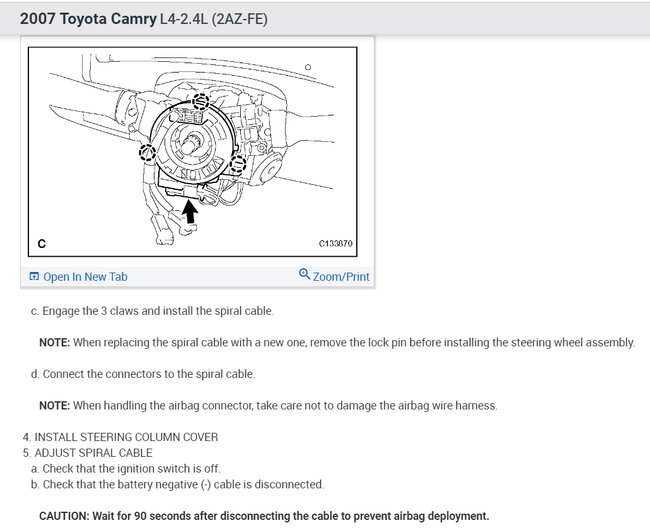Click 4. INSTALL STEERING COLUMN COVER
Image resolution: width=650 pixels, height=530 pixels.
(121, 437)
